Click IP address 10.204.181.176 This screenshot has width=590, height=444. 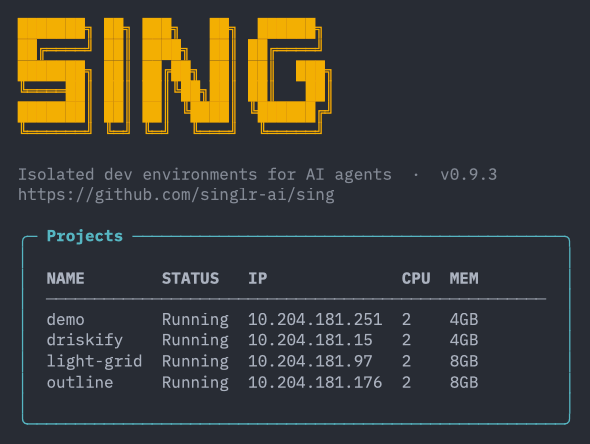[315, 383]
